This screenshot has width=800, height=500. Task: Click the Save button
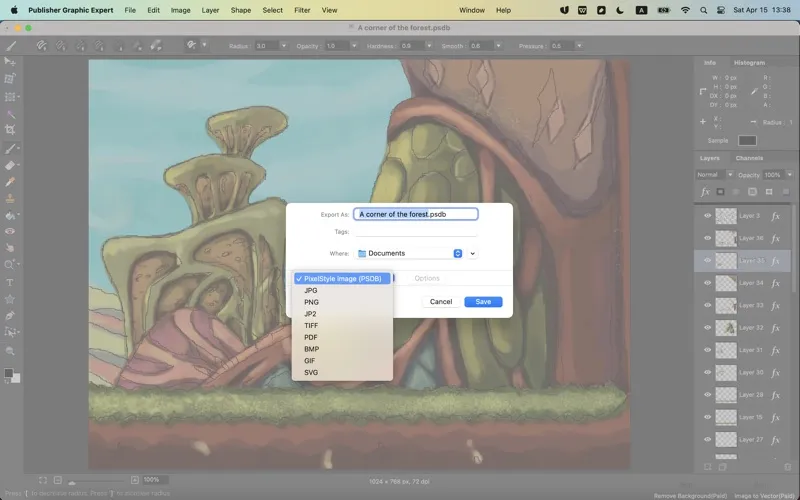click(x=483, y=302)
